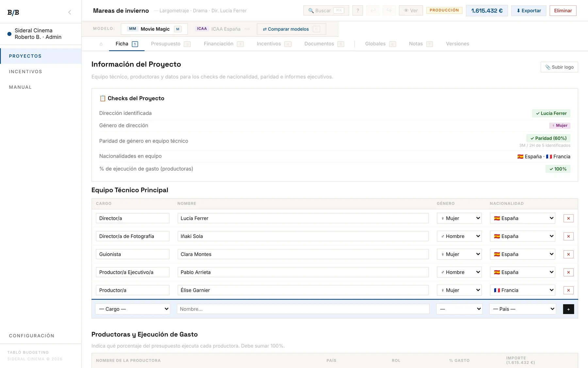Click the PRODUCCIÓN status badge
This screenshot has width=588, height=368.
(x=444, y=10)
